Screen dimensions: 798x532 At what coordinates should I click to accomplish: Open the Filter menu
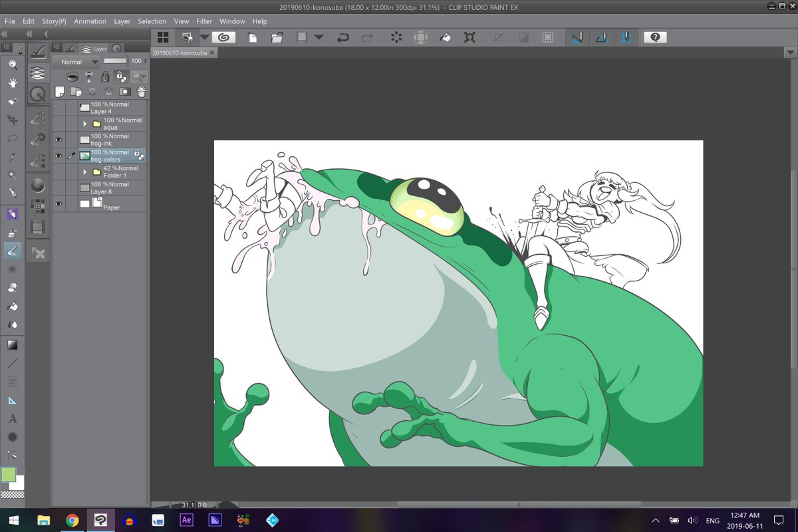click(x=204, y=21)
